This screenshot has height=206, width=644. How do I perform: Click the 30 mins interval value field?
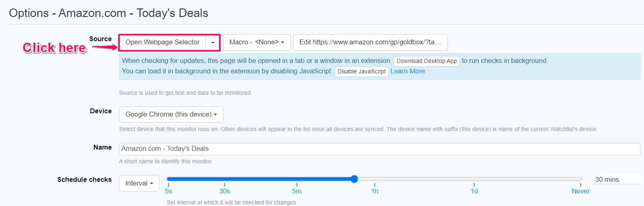coord(616,180)
